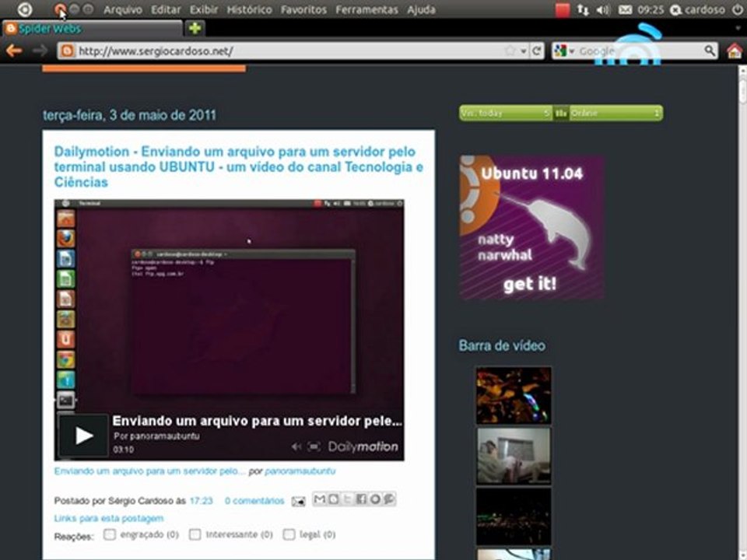Image resolution: width=747 pixels, height=560 pixels.
Task: Check the legal reaction box
Action: tap(289, 534)
